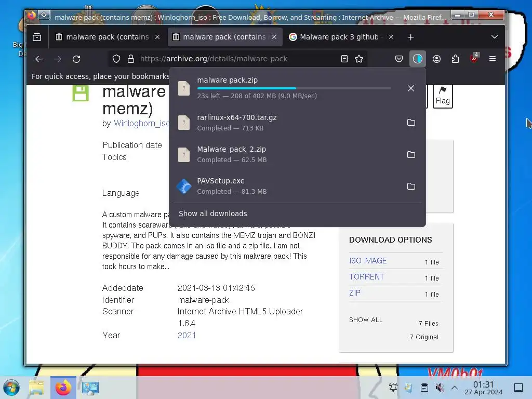Click the Firefox taskbar button
The width and height of the screenshot is (532, 399).
point(63,388)
